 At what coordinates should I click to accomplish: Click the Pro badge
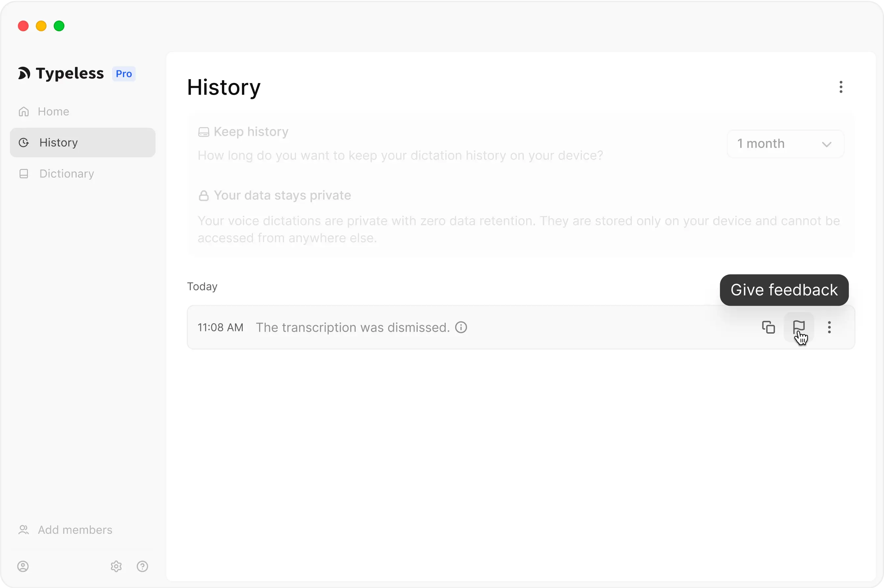pos(124,74)
